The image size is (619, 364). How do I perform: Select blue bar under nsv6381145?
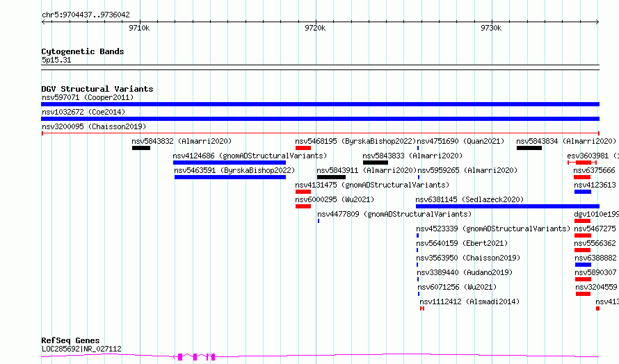coord(508,206)
